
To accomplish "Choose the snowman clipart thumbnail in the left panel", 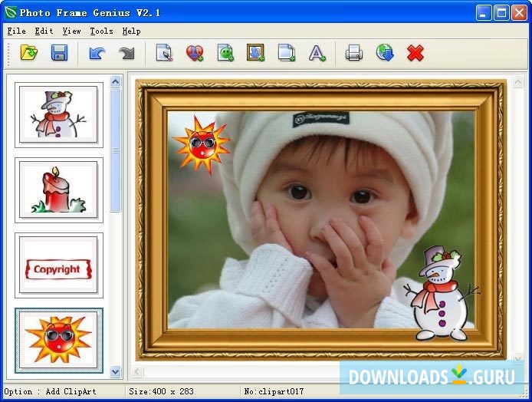I will tap(59, 115).
